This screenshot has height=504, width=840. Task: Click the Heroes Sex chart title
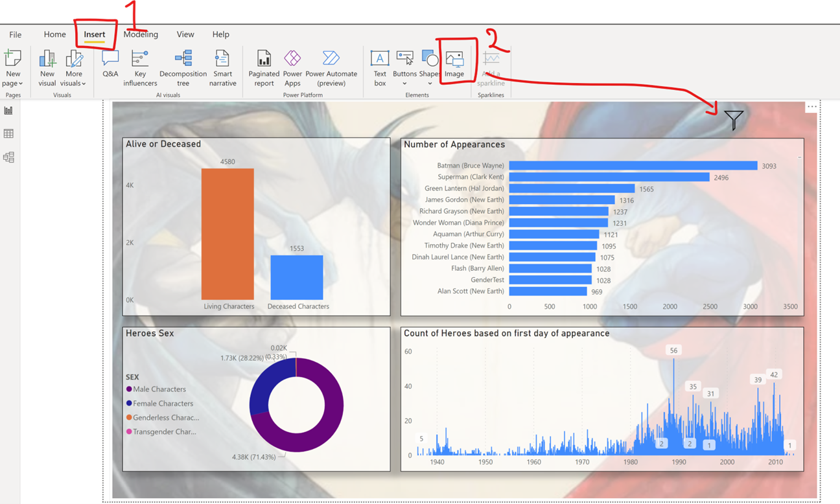(x=150, y=333)
